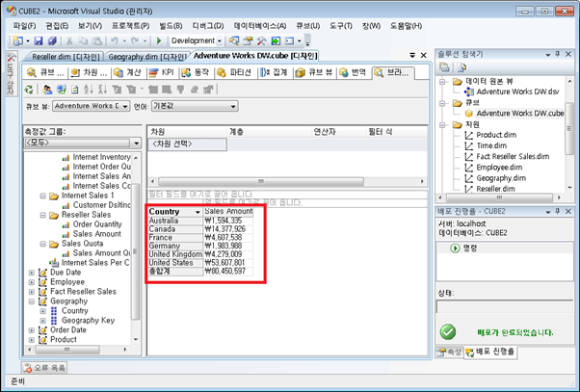Open the 파일(F) menu
The image size is (580, 392).
pos(24,26)
